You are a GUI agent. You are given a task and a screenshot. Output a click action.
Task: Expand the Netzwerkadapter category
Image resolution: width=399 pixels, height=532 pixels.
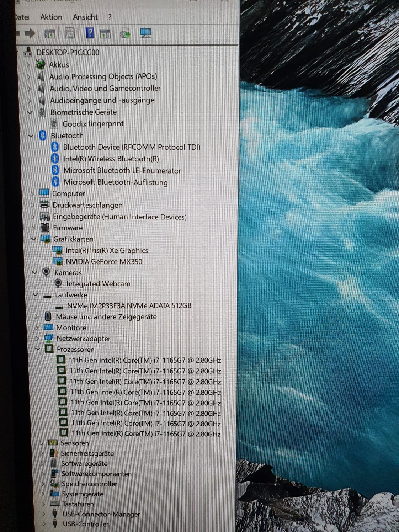point(37,338)
